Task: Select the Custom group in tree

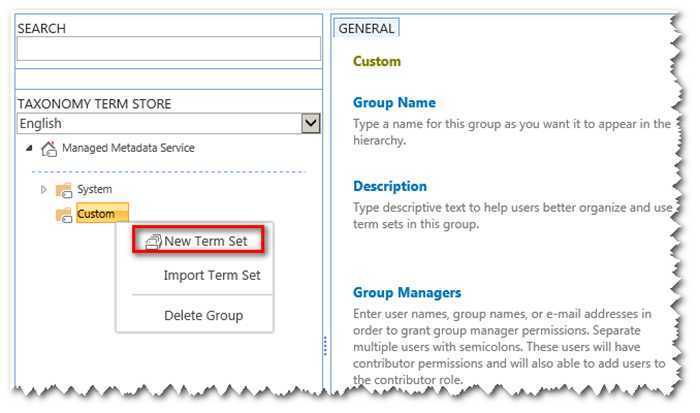Action: tap(102, 213)
